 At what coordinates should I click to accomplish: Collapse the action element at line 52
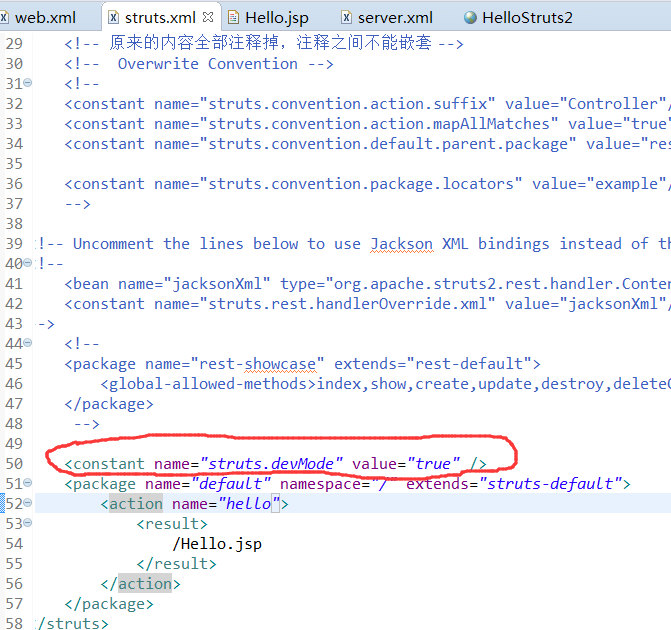coord(28,502)
